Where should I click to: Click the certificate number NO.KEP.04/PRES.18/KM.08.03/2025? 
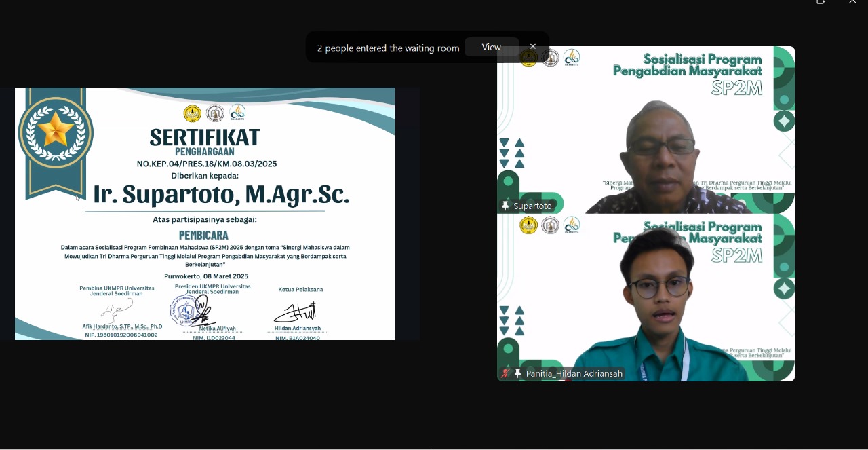(207, 164)
